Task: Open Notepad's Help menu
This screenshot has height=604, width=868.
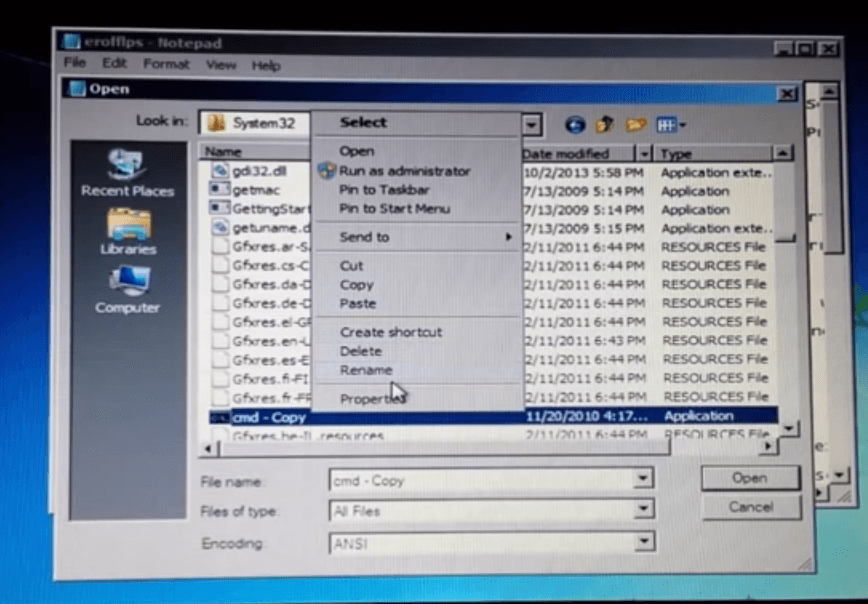Action: tap(266, 65)
